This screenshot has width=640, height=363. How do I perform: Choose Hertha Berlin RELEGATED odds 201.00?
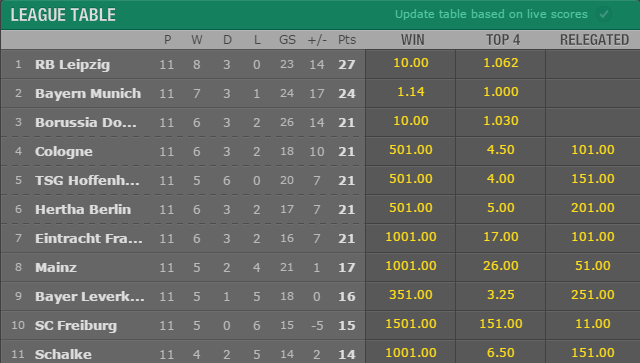click(x=593, y=208)
